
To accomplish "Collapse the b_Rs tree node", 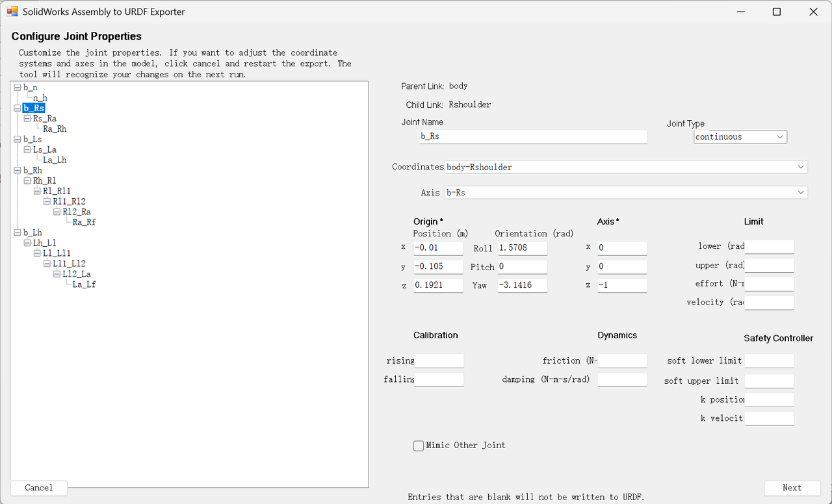I will click(x=17, y=108).
